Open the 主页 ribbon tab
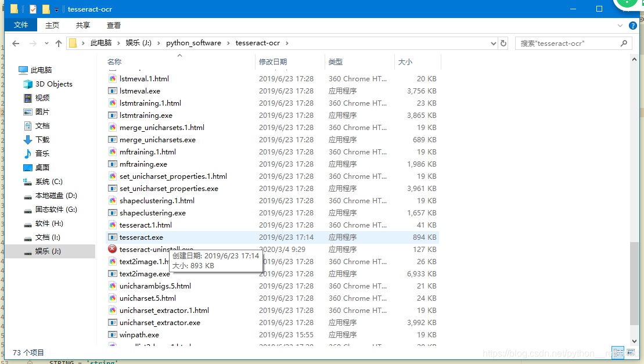This screenshot has width=644, height=364. [52, 25]
